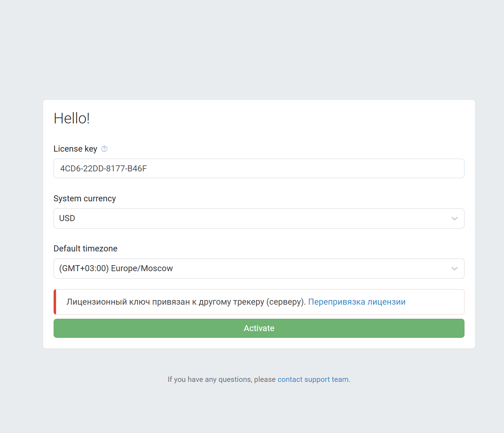Click the (GMT+03:00) Europe/Moscow timezone value

(x=116, y=269)
